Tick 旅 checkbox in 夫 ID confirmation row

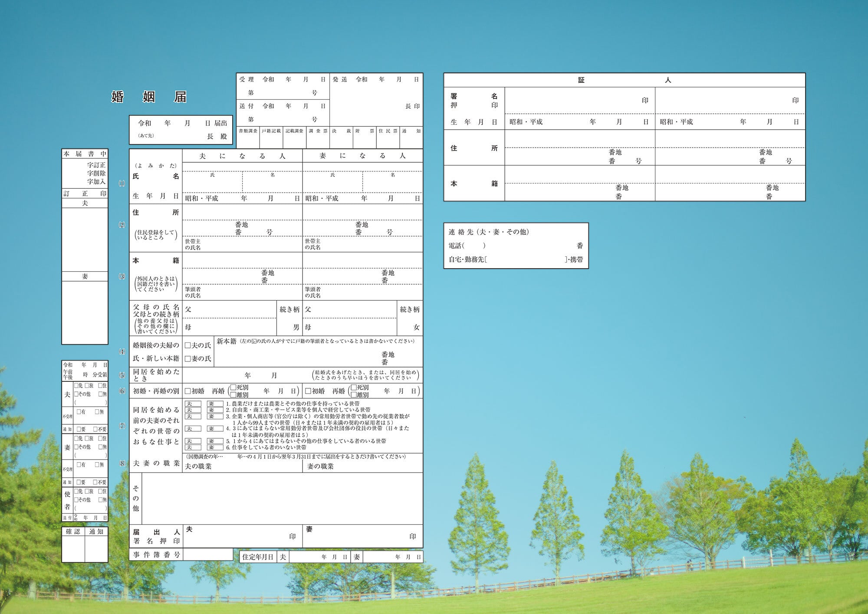click(x=87, y=385)
